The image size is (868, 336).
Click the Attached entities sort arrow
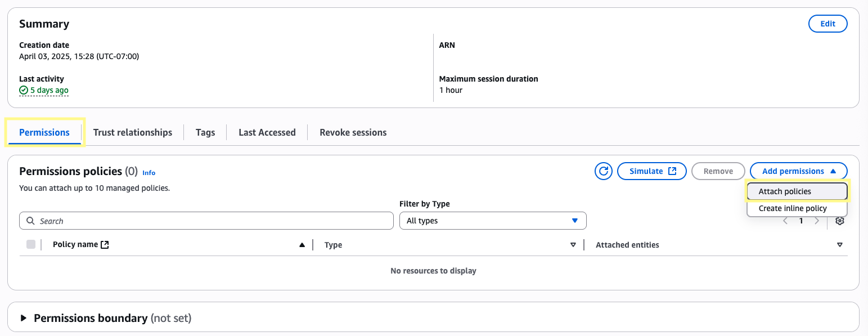click(x=839, y=245)
